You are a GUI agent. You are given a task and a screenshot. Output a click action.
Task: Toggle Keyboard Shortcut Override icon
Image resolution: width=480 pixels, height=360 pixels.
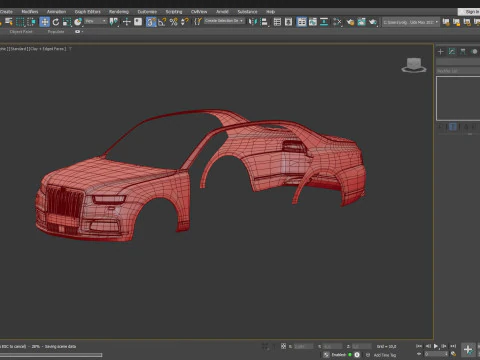(138, 22)
